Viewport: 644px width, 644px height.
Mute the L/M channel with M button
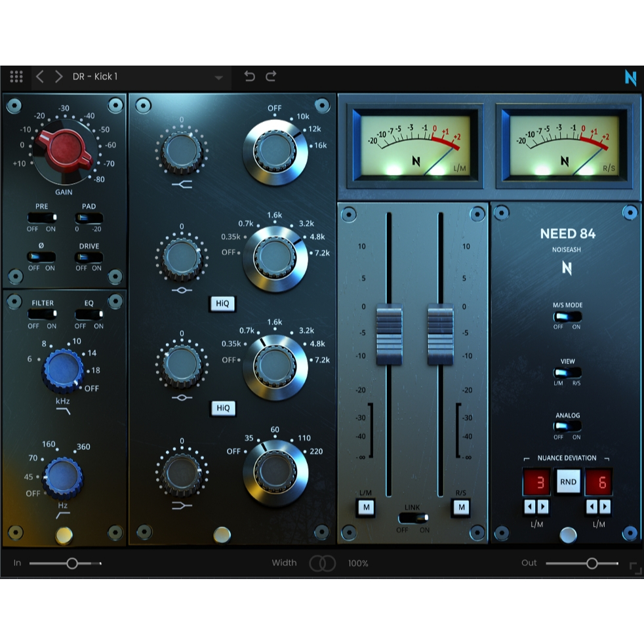(366, 507)
